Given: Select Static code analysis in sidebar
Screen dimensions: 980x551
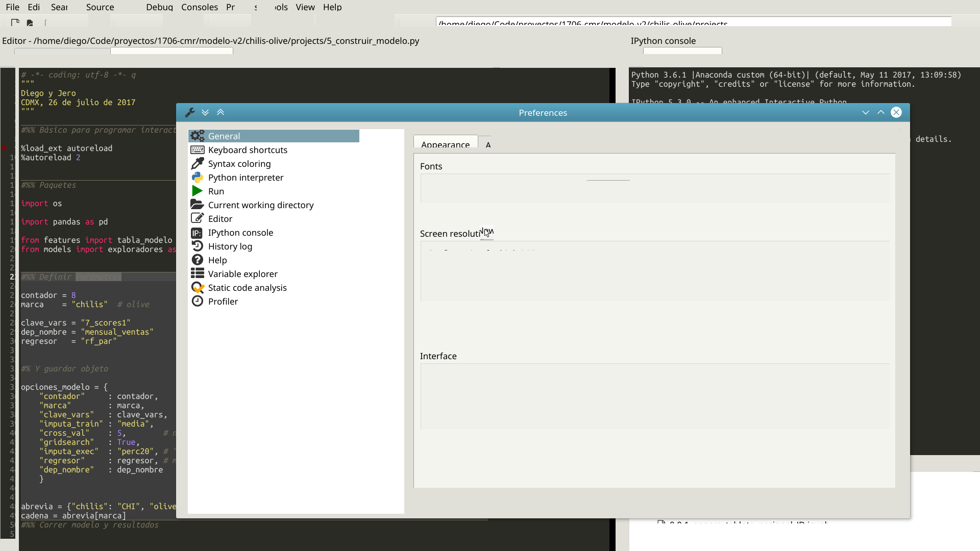Looking at the screenshot, I should [247, 288].
